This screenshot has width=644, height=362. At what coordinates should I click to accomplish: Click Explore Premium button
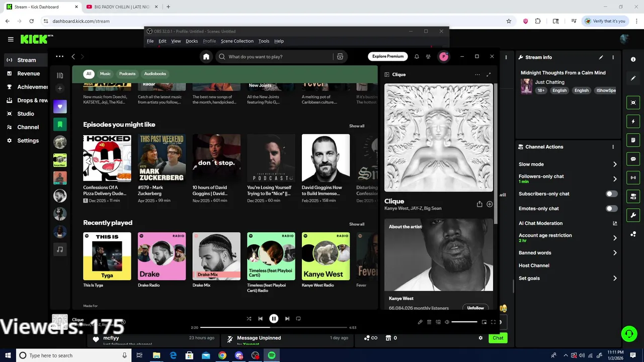(x=388, y=57)
